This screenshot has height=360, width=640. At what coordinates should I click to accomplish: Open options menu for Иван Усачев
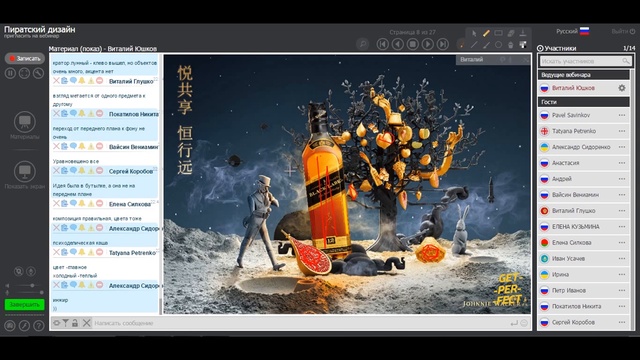(x=622, y=258)
